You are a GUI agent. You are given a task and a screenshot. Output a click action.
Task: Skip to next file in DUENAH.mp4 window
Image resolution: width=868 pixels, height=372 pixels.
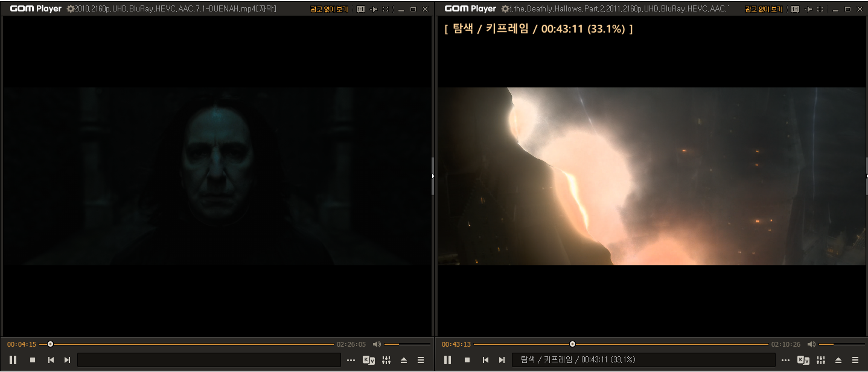[x=67, y=360]
